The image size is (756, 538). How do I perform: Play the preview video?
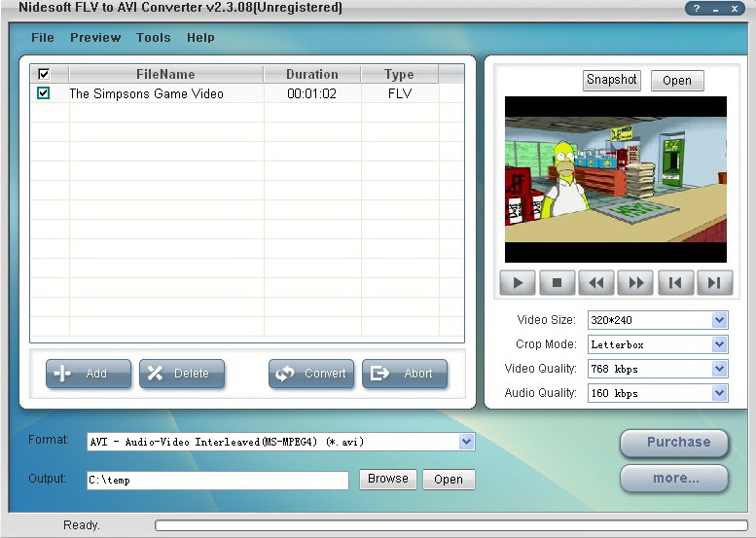(518, 282)
